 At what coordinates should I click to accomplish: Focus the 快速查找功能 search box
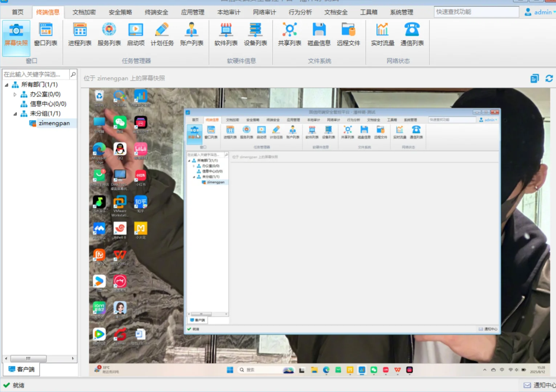[476, 12]
